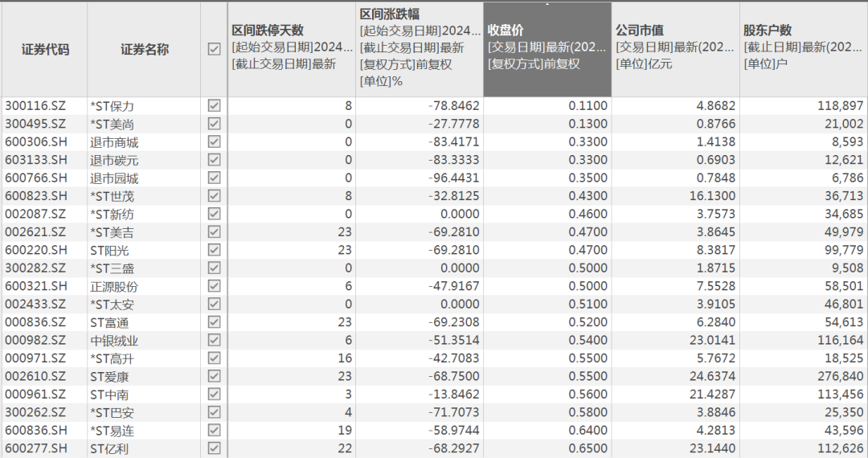Sort by 证券代码 column header

45,49
